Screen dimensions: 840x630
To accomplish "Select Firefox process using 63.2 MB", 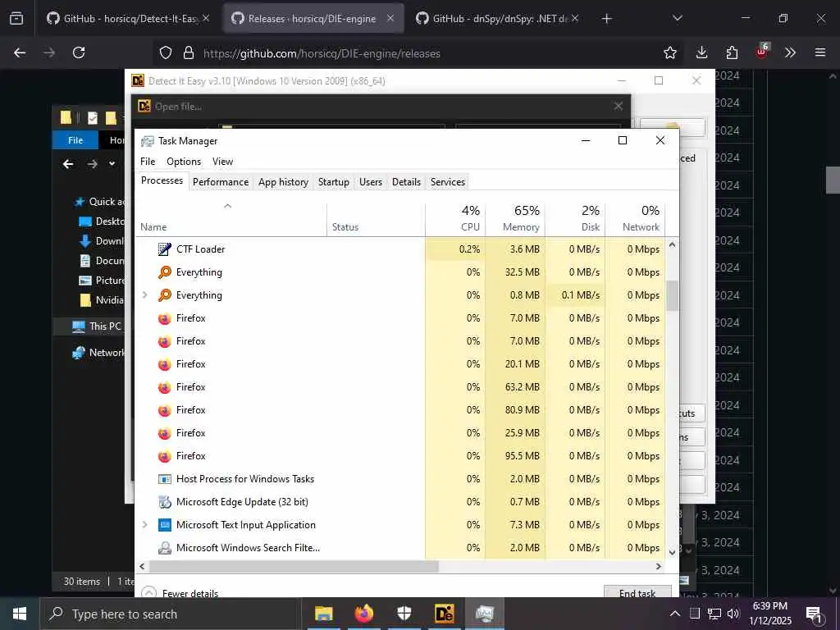I will click(x=400, y=387).
